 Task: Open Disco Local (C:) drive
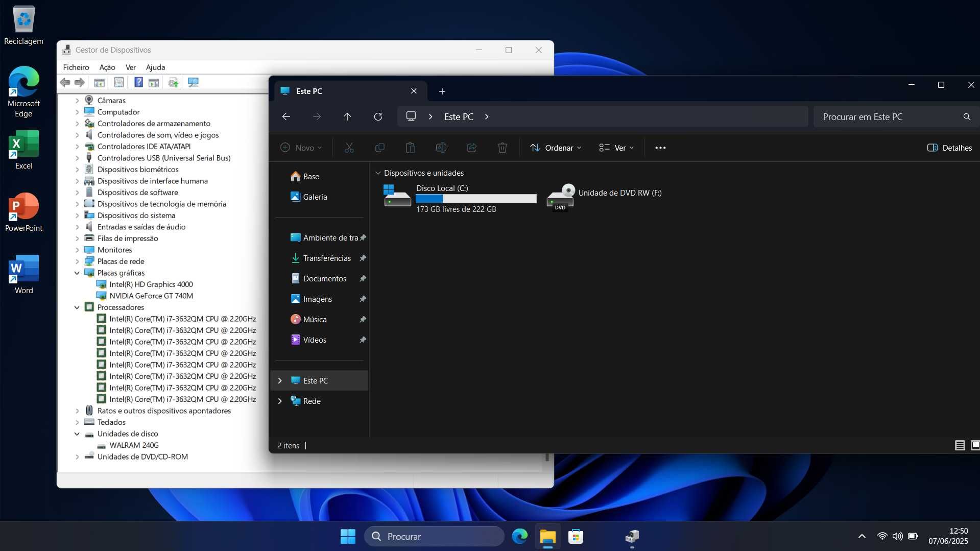[x=459, y=198]
